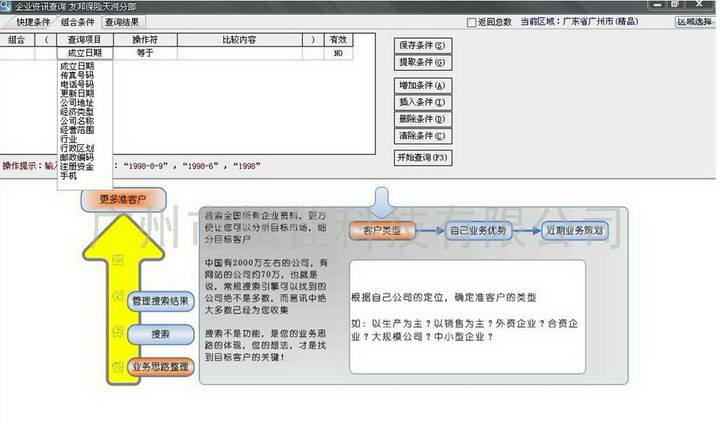The image size is (720, 424).
Task: Select 行业 in the dropdown list
Action: pyautogui.click(x=69, y=139)
